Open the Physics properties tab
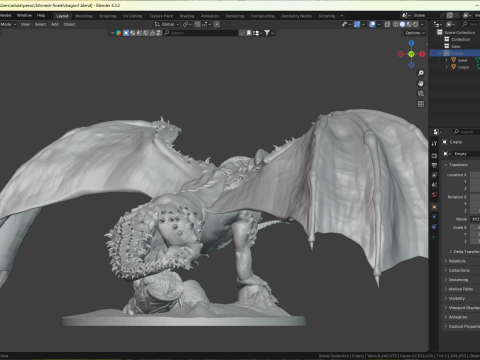Viewport: 480px width, 360px height. click(434, 217)
